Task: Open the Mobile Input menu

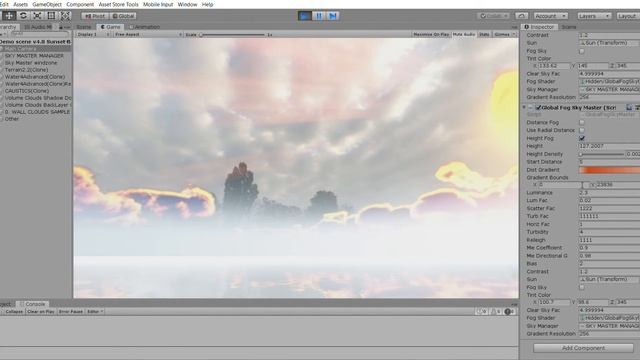Action: point(158,4)
